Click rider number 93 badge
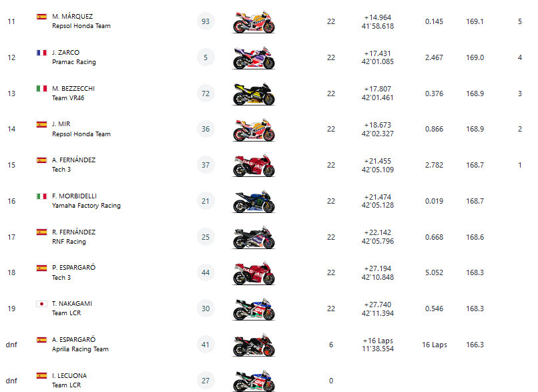 (206, 21)
